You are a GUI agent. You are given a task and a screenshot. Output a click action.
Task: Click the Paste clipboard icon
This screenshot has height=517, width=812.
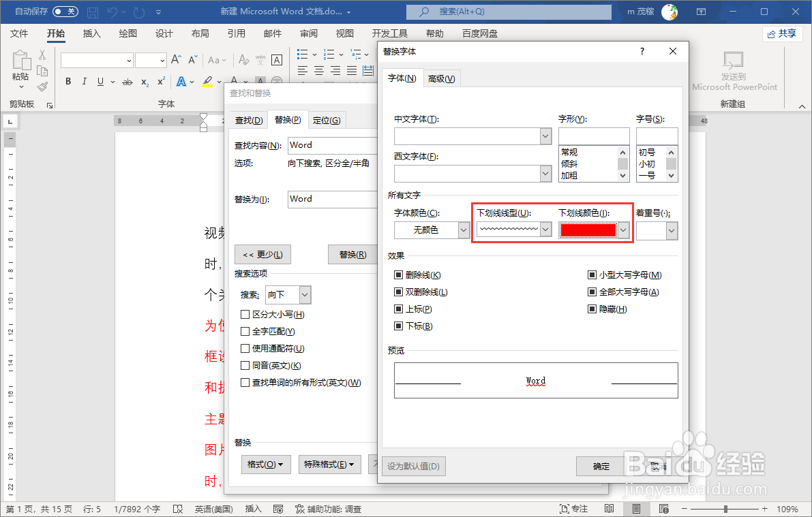[x=20, y=60]
